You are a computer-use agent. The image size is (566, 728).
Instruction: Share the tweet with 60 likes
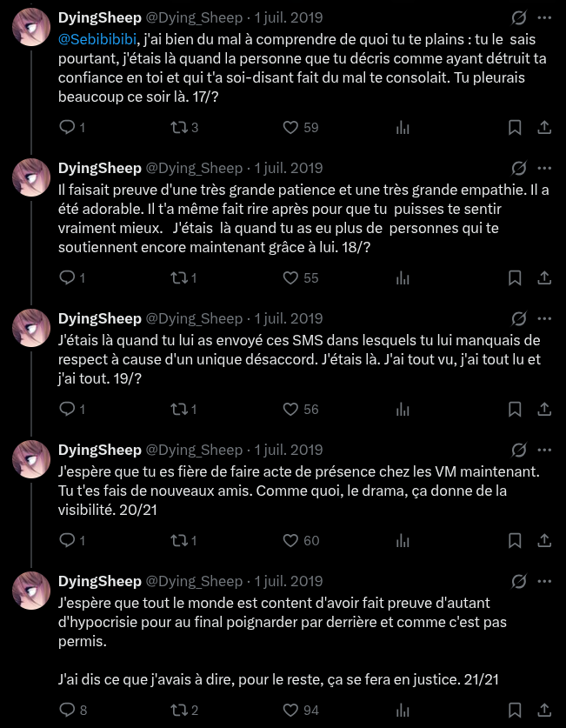click(x=544, y=540)
